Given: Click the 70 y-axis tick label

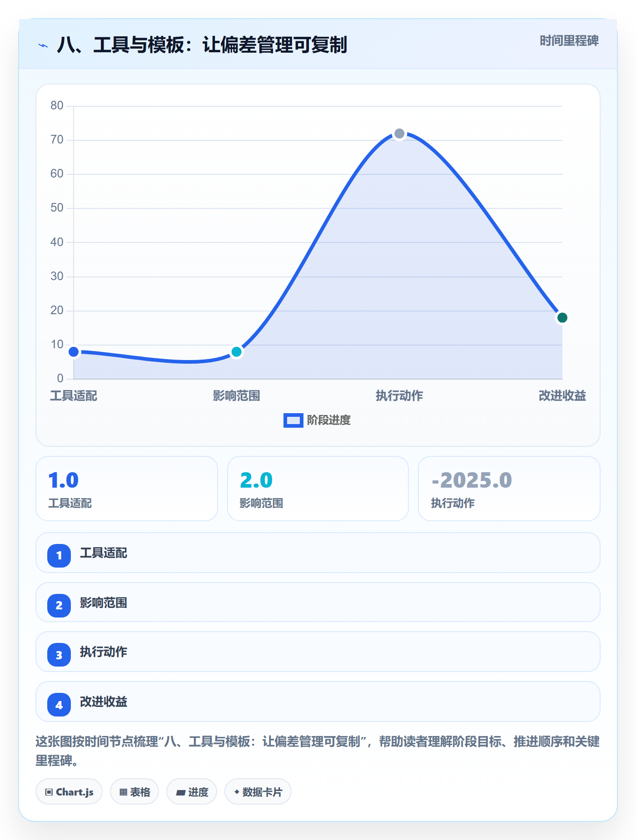Looking at the screenshot, I should tap(57, 140).
